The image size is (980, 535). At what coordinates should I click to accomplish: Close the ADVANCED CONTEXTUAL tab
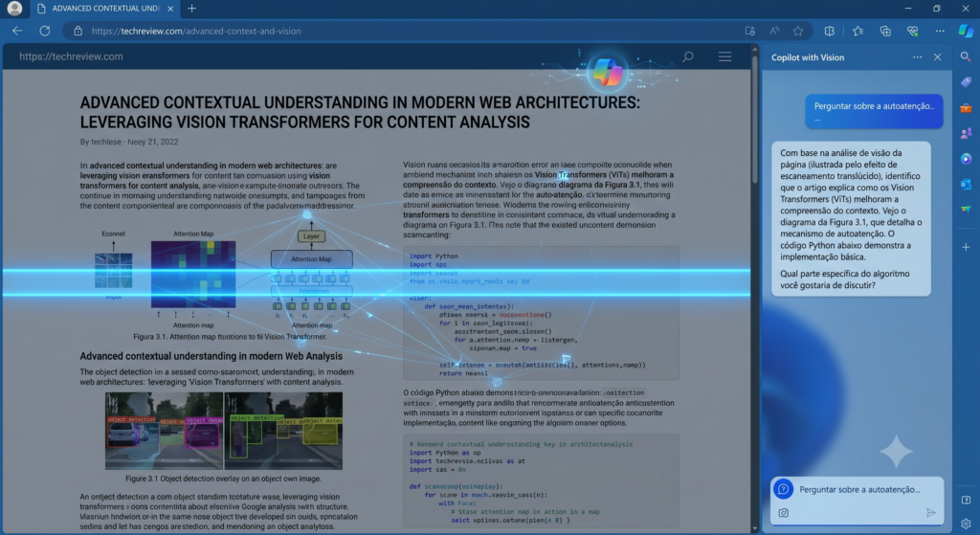tap(170, 9)
